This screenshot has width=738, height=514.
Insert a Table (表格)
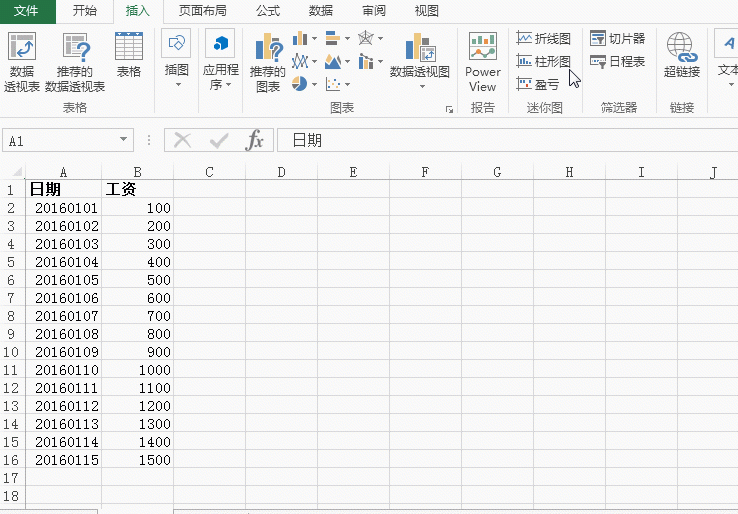[129, 56]
